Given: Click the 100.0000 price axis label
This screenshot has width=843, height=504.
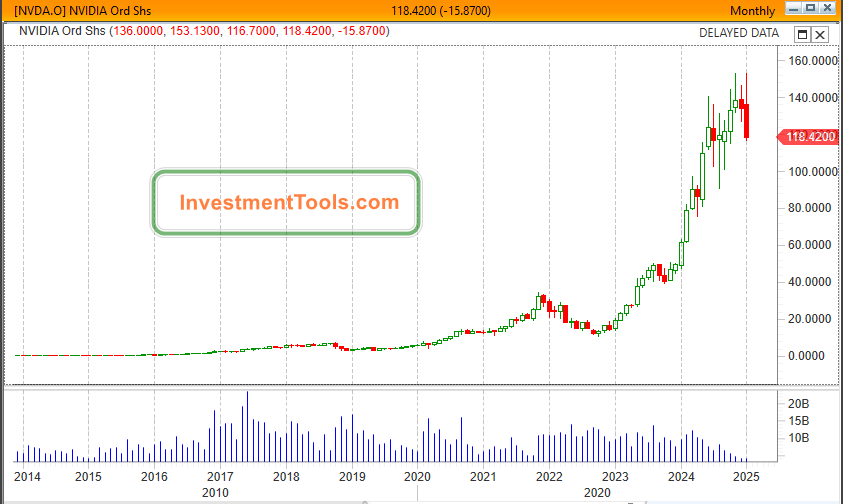Looking at the screenshot, I should coord(813,171).
